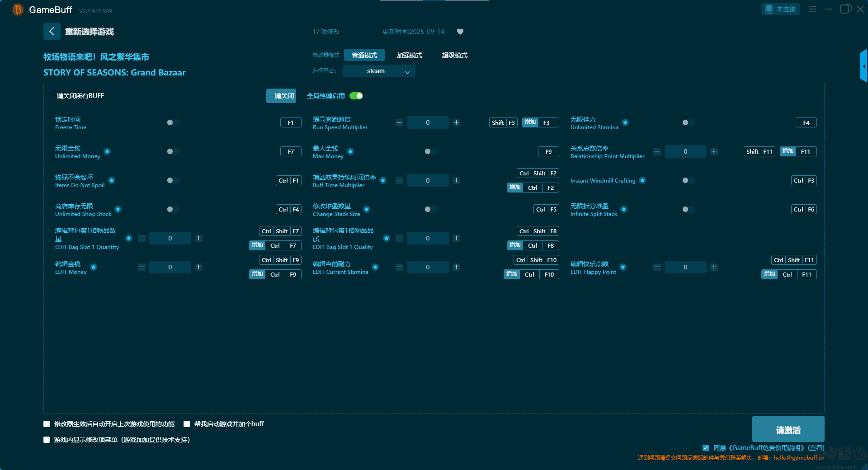Toggle the Unlimited Stamina switch
Image resolution: width=868 pixels, height=470 pixels.
(x=688, y=122)
